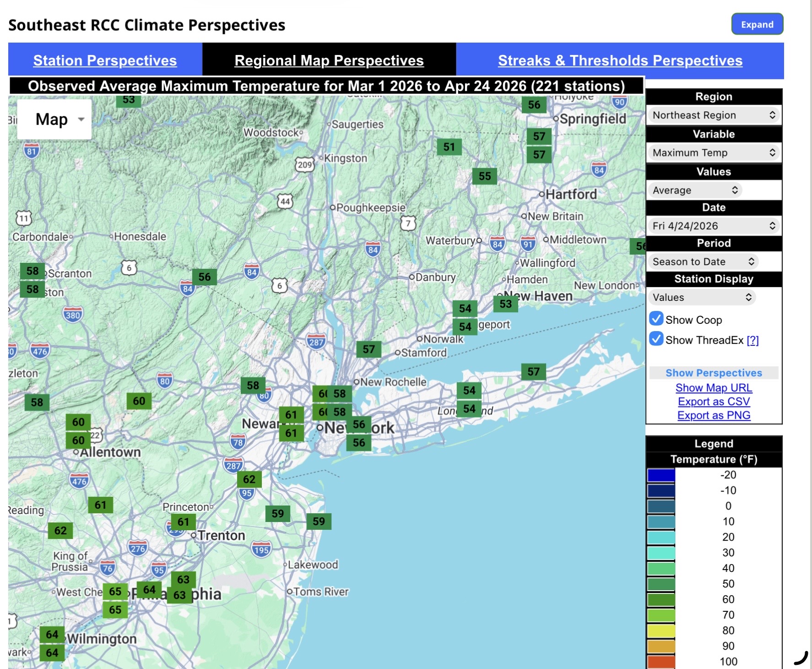
Task: Open the ThreadEx help [?] link
Action: click(x=752, y=340)
